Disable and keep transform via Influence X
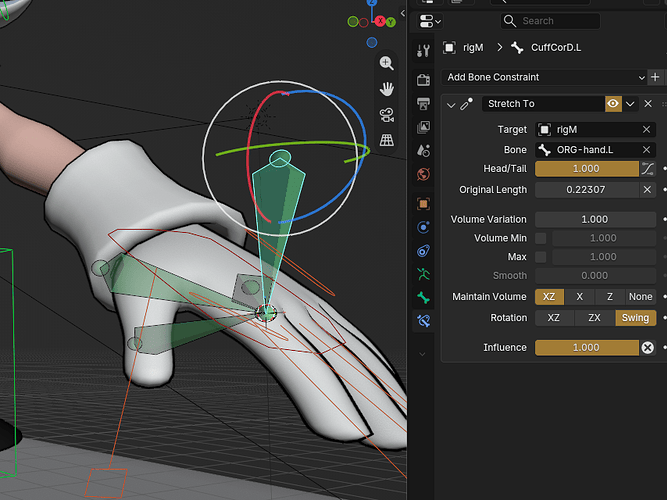The width and height of the screenshot is (667, 500). pyautogui.click(x=647, y=348)
